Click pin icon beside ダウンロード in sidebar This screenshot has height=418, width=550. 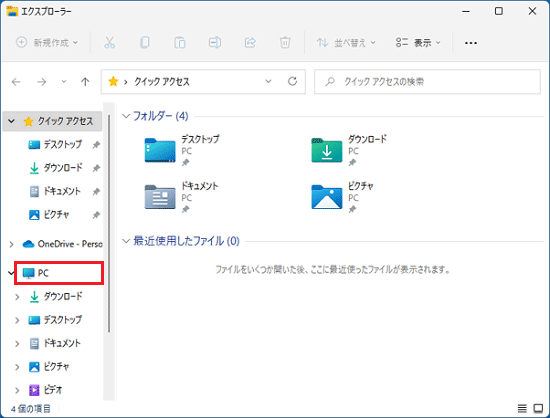tap(96, 168)
